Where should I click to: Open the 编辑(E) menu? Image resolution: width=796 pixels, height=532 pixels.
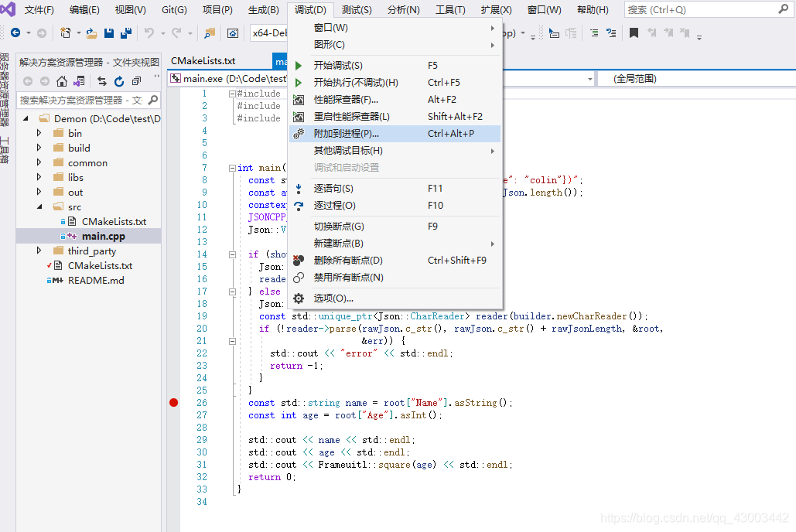click(x=84, y=9)
